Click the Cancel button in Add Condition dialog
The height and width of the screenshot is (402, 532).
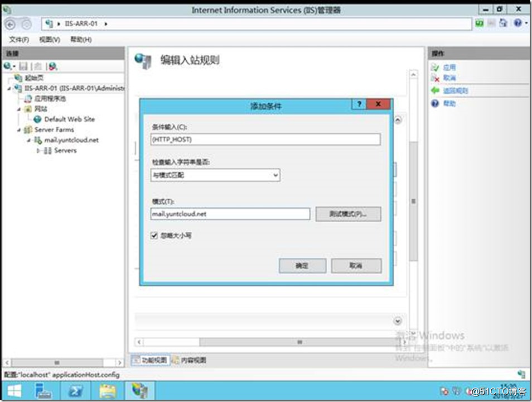[x=356, y=265]
